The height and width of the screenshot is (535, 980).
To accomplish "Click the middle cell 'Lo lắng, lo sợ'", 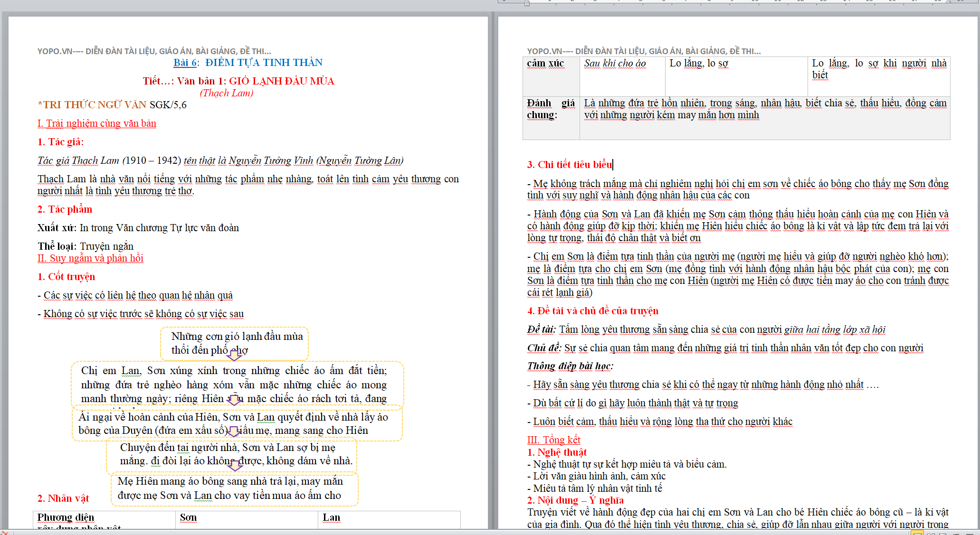I will coord(736,76).
